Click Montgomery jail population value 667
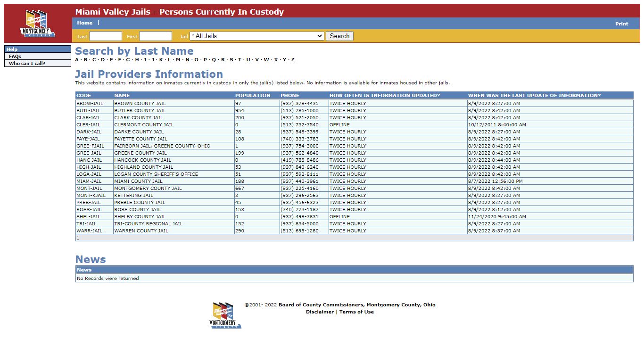This screenshot has width=644, height=362. 239,188
